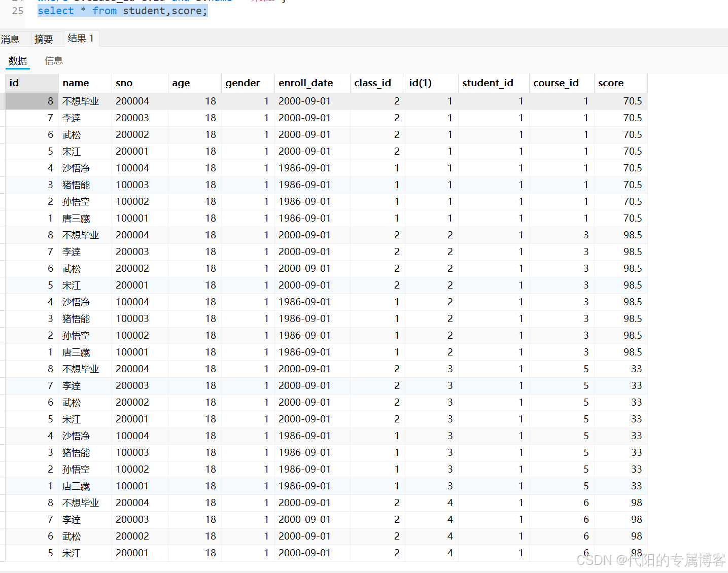Viewport: 728px width, 573px height.
Task: Select name 猪悟能 in the row scoring 98.5
Action: point(76,319)
